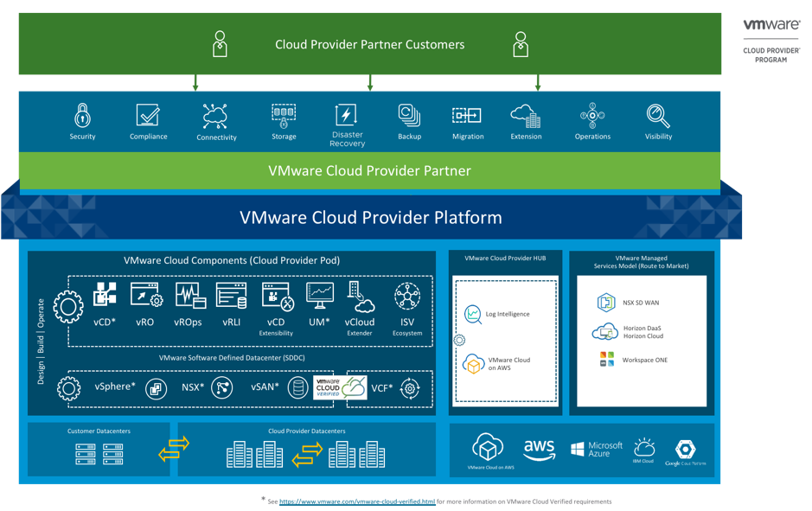Click the IBM Cloud logo
Screen dimensions: 812x511
(643, 450)
